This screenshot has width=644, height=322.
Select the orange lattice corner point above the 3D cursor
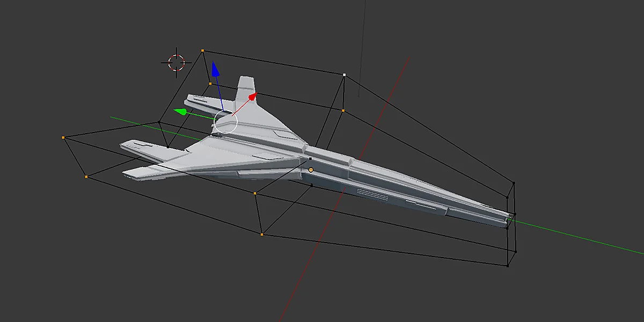pyautogui.click(x=203, y=49)
